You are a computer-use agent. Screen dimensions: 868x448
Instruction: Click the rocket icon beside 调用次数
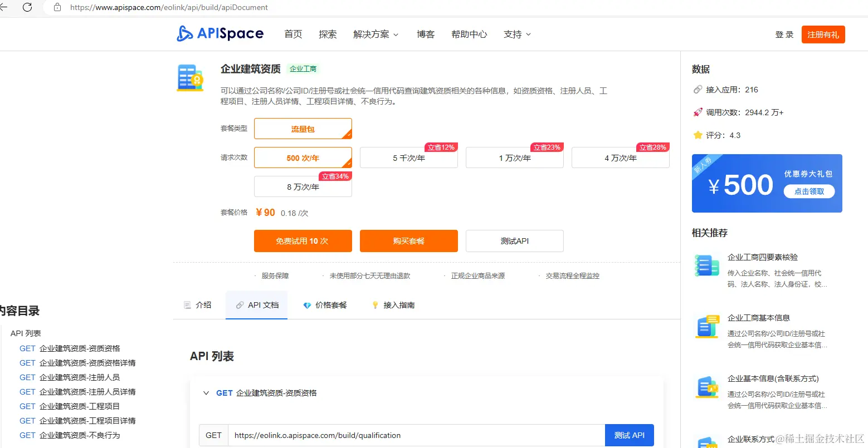[698, 112]
